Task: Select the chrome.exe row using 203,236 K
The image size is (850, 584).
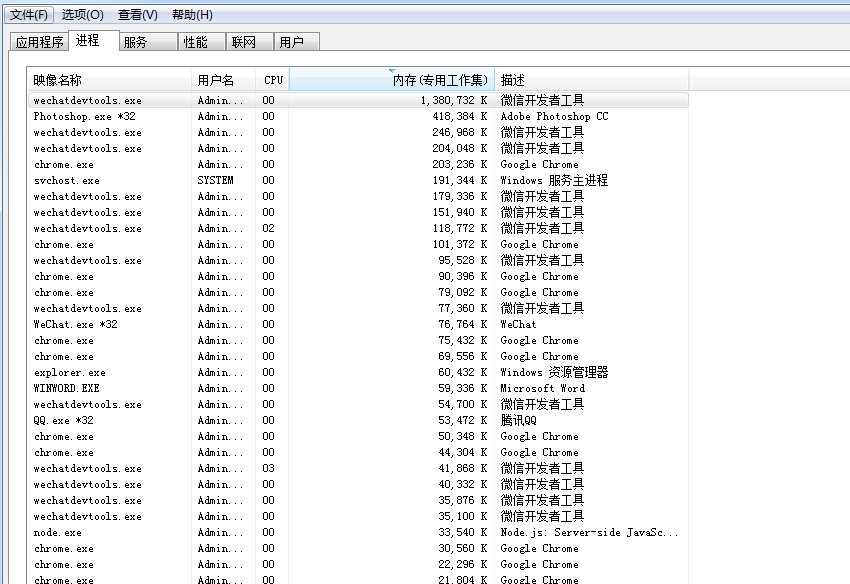Action: tap(358, 164)
